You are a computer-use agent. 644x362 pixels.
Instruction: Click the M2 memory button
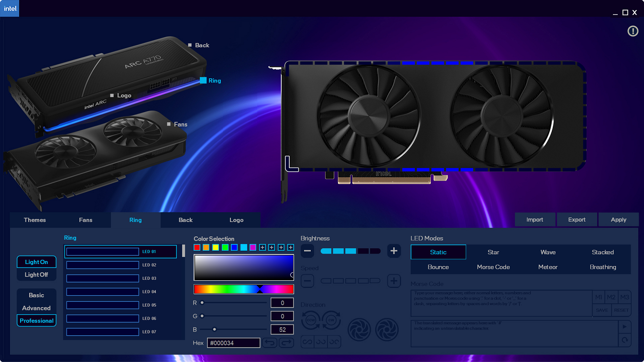[x=611, y=297]
